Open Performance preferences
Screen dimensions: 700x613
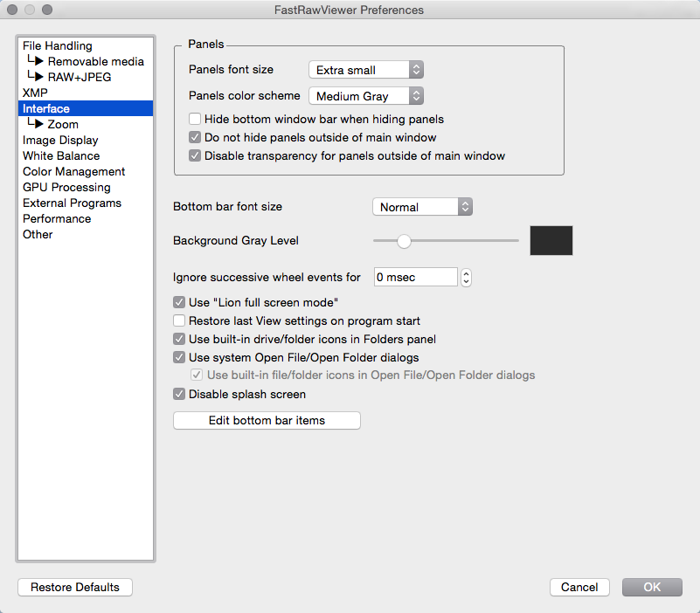86,218
